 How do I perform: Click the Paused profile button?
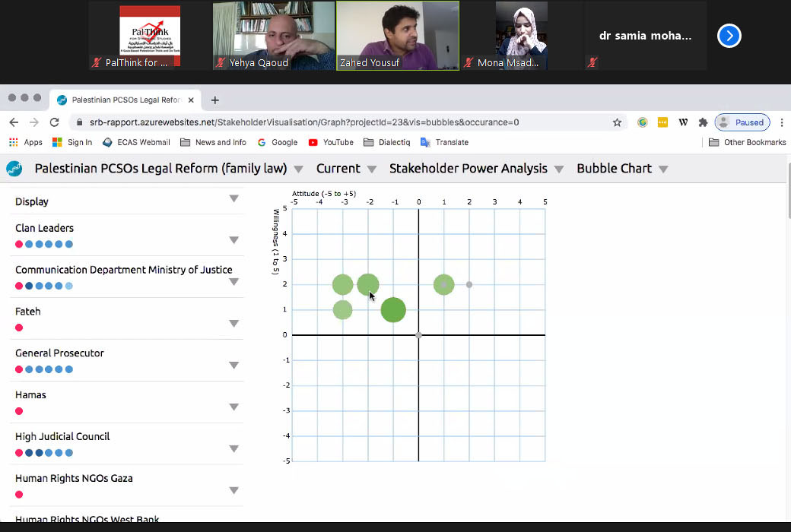click(742, 122)
